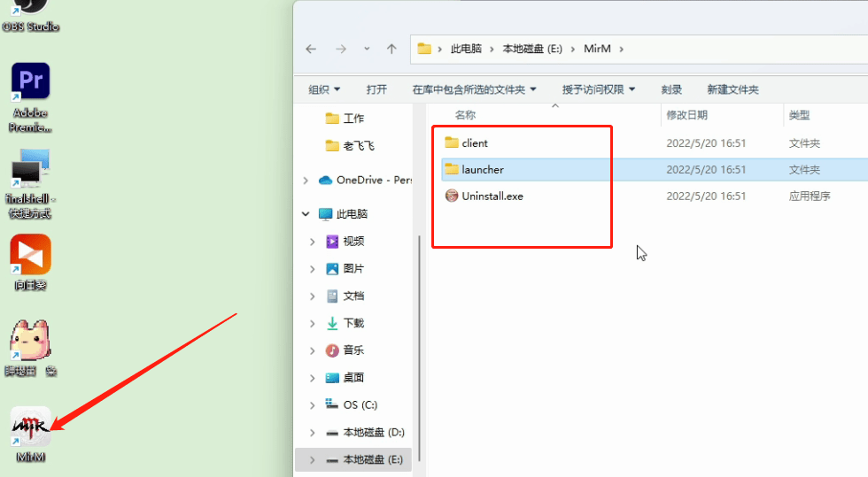Screen dimensions: 868x477
Task: Sort by the 修改日期 column header
Action: coord(687,115)
